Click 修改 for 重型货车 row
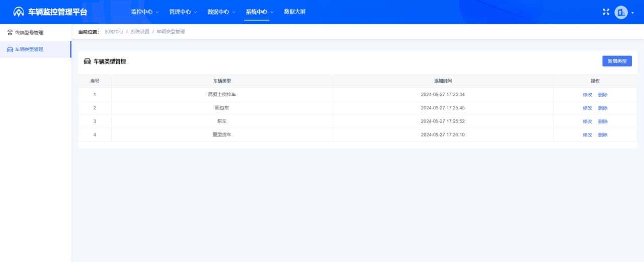This screenshot has width=644, height=262. pos(587,135)
